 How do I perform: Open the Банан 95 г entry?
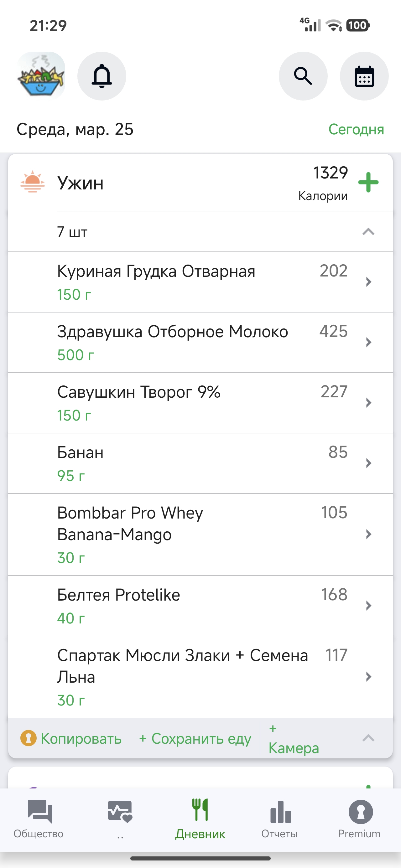[200, 463]
